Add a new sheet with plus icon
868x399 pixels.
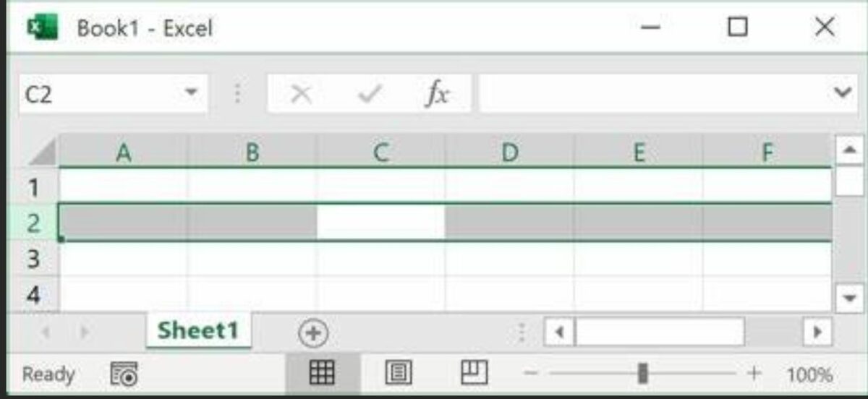[x=313, y=333]
